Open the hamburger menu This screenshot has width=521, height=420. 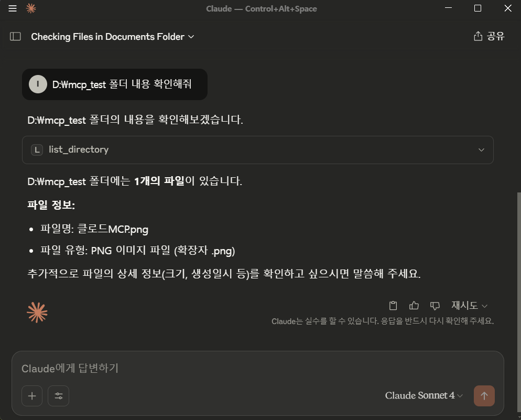point(13,8)
